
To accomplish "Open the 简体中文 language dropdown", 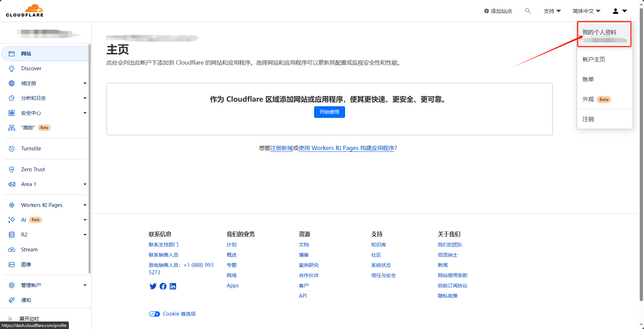I will [x=586, y=11].
